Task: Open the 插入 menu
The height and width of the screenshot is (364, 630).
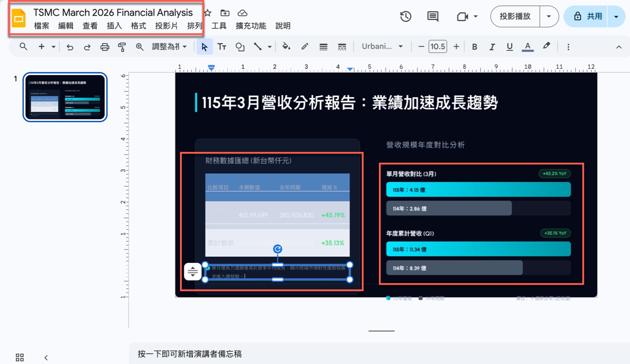Action: pyautogui.click(x=114, y=26)
